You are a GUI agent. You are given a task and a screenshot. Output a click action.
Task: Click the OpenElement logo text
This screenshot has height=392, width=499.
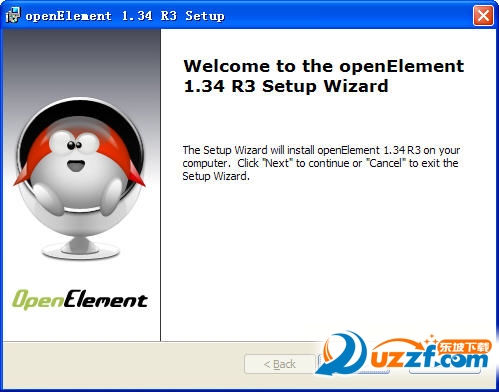click(x=80, y=299)
